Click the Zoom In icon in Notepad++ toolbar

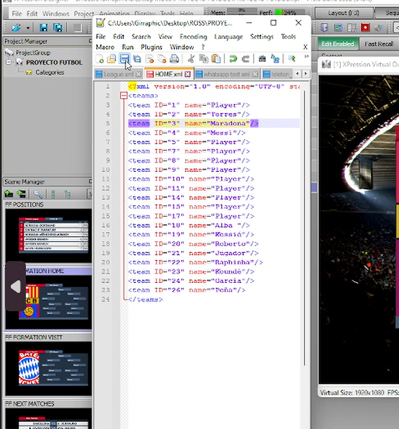click(292, 59)
